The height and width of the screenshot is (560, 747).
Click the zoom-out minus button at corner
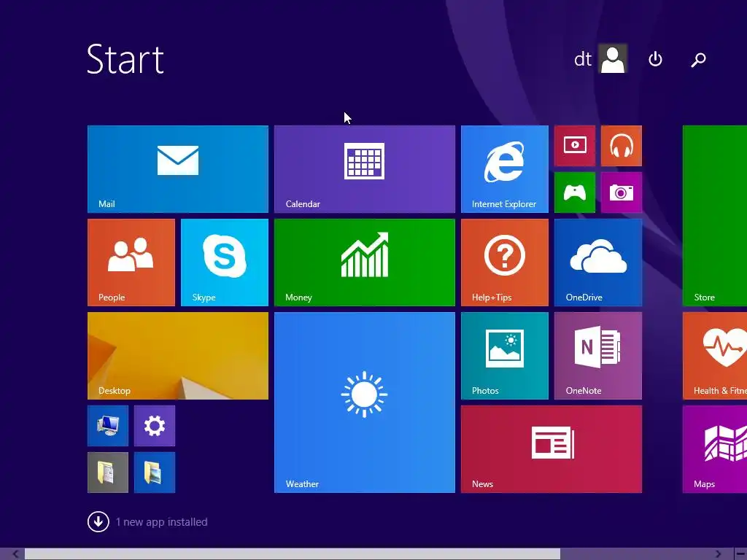pos(741,554)
